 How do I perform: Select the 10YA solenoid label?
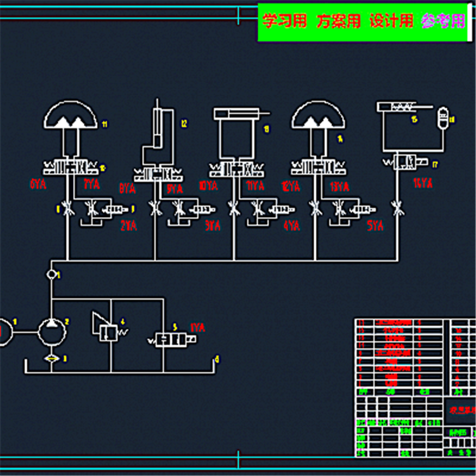(x=208, y=185)
